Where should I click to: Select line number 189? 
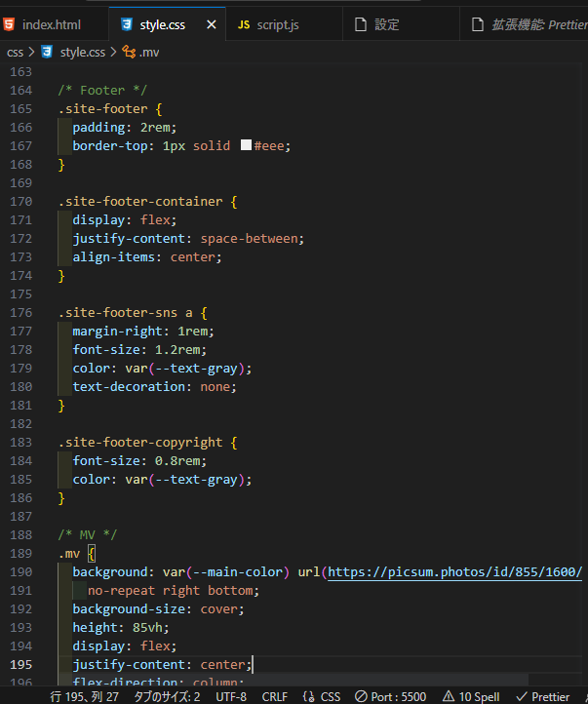[21, 554]
